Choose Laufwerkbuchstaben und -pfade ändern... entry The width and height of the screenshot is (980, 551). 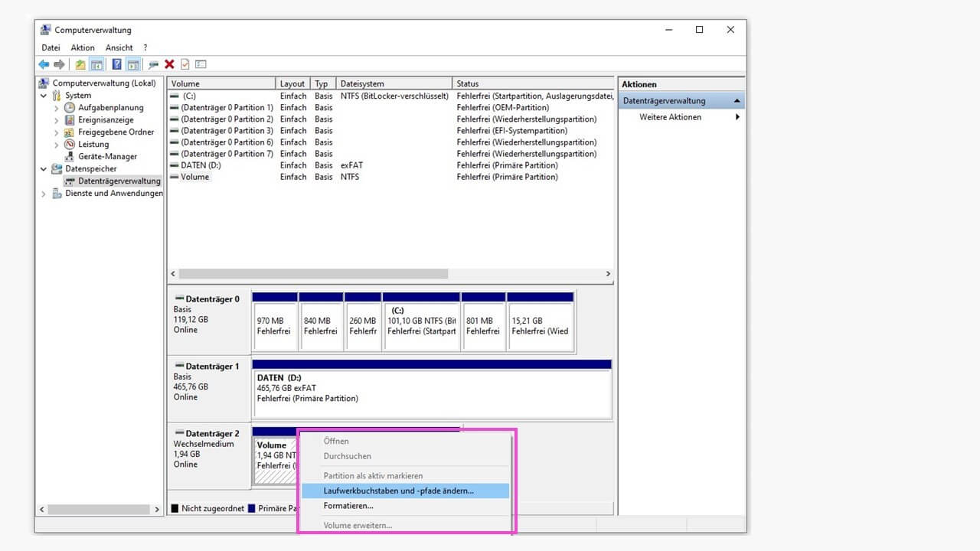405,491
